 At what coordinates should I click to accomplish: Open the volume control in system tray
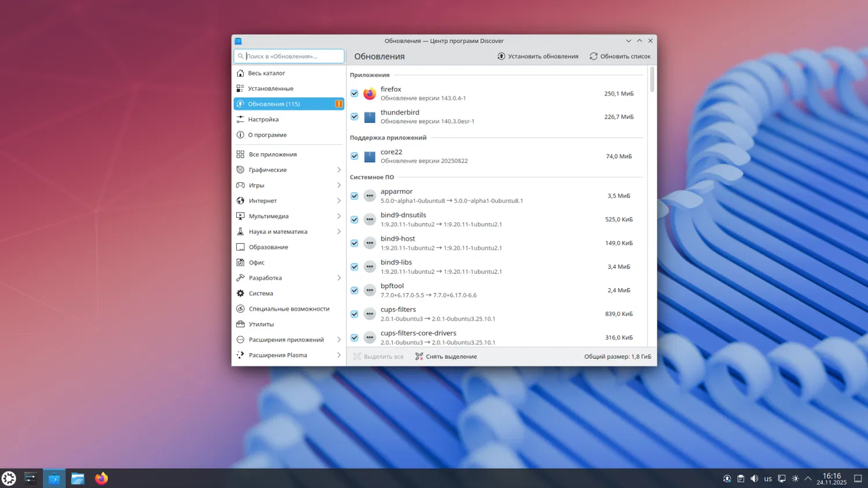click(x=754, y=479)
